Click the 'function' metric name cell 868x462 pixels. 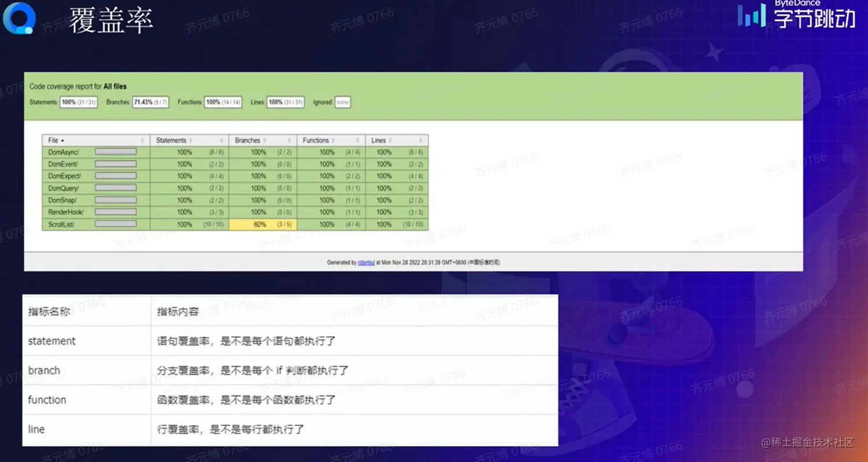click(x=87, y=400)
